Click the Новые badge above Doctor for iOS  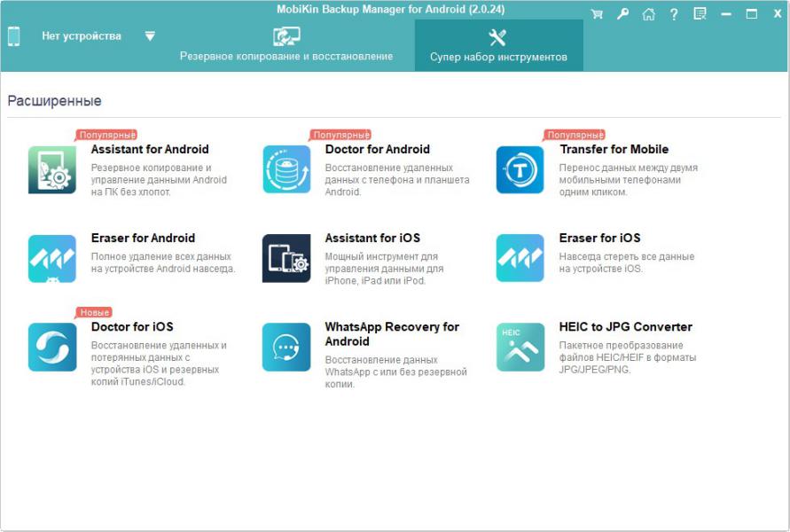94,312
